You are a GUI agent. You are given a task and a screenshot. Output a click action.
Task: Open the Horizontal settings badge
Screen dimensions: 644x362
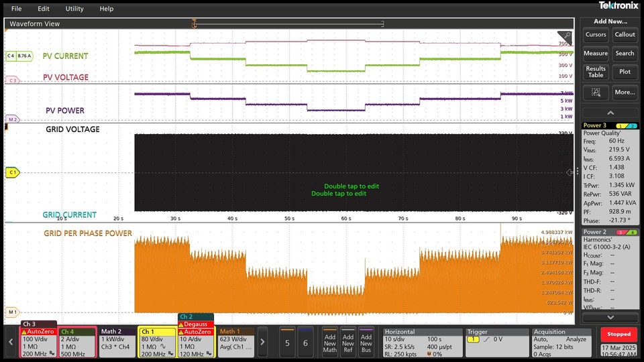[x=422, y=342]
